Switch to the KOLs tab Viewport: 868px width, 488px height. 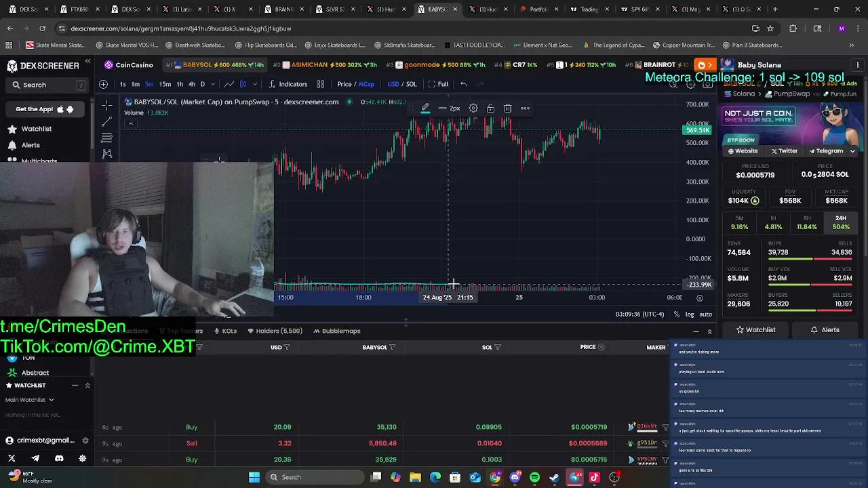click(225, 331)
